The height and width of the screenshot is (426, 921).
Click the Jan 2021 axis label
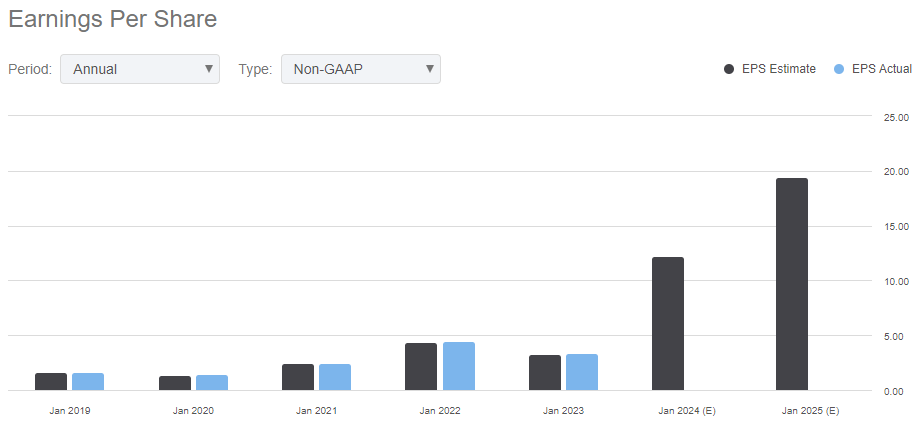coord(317,411)
